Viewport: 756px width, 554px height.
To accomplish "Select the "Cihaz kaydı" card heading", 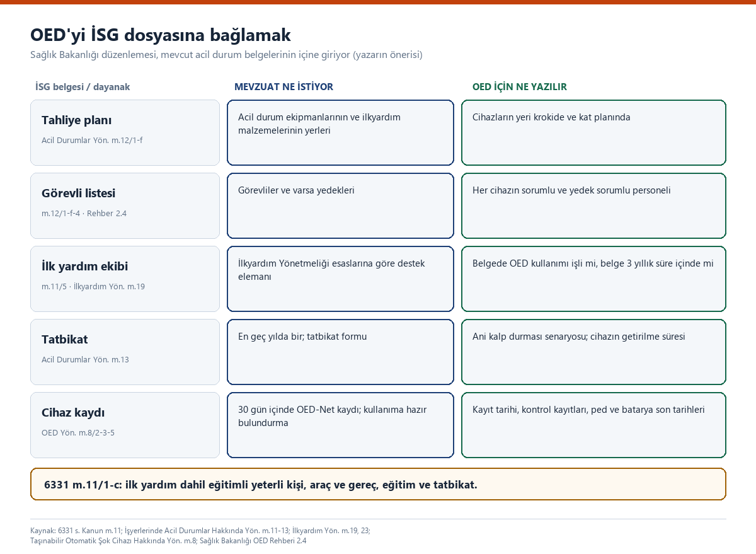I will coord(73,413).
